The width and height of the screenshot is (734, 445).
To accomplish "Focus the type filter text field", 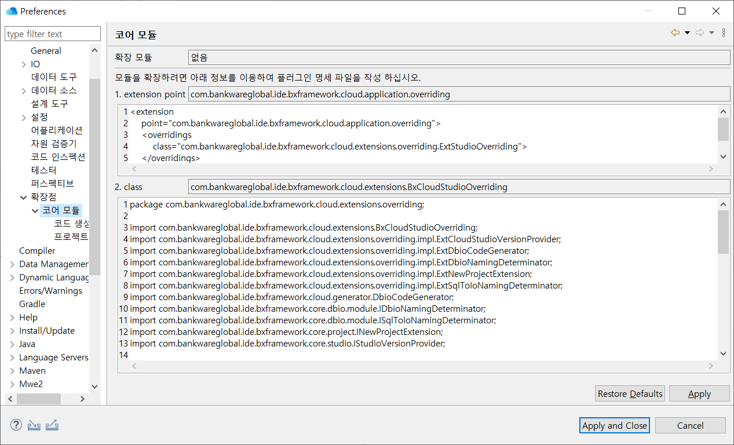I will [52, 34].
